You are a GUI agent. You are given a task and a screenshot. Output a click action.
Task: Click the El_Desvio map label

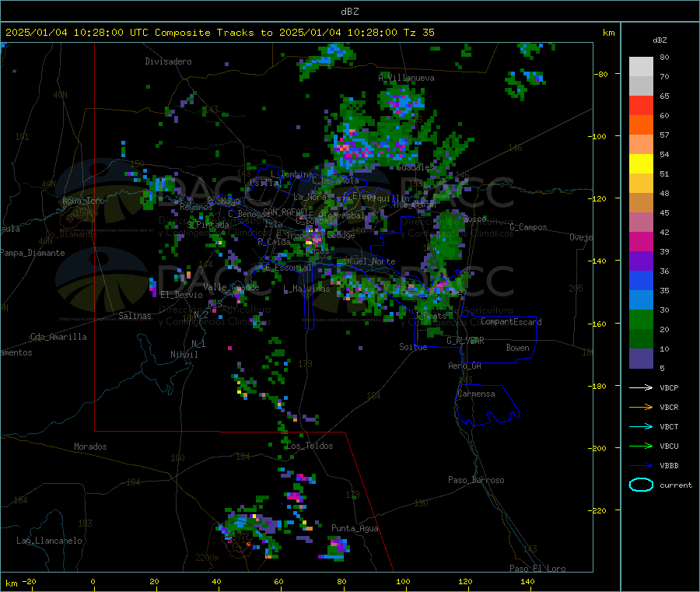[x=182, y=295]
